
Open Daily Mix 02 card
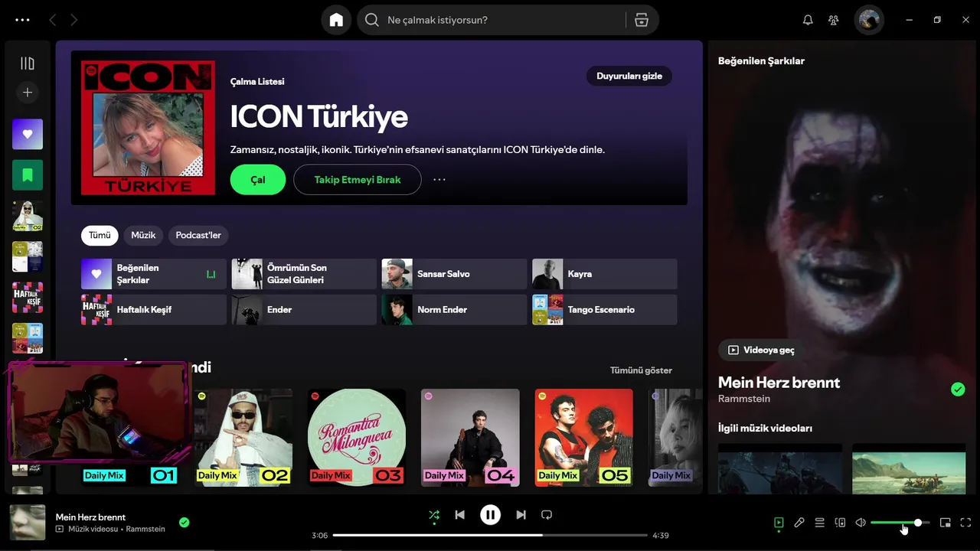243,438
